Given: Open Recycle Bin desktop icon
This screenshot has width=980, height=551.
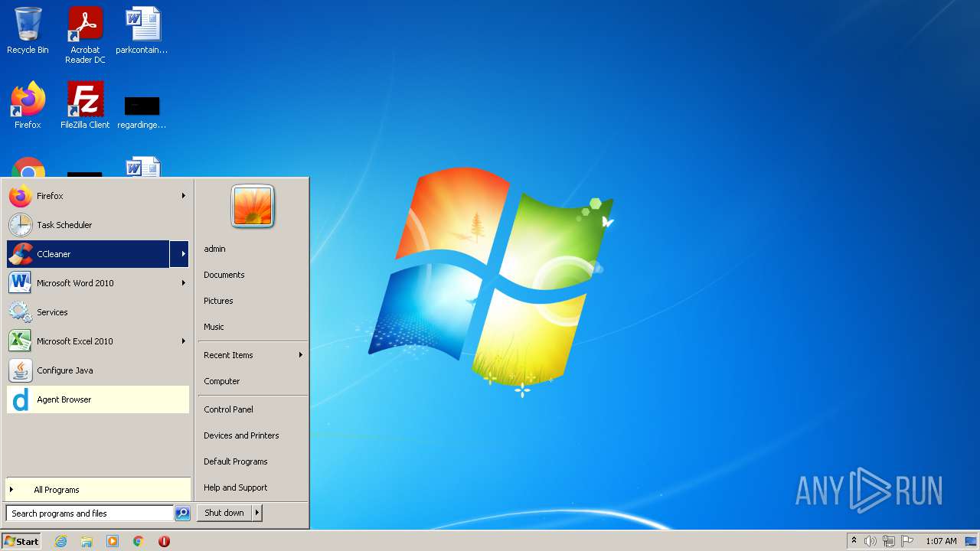Looking at the screenshot, I should [28, 31].
